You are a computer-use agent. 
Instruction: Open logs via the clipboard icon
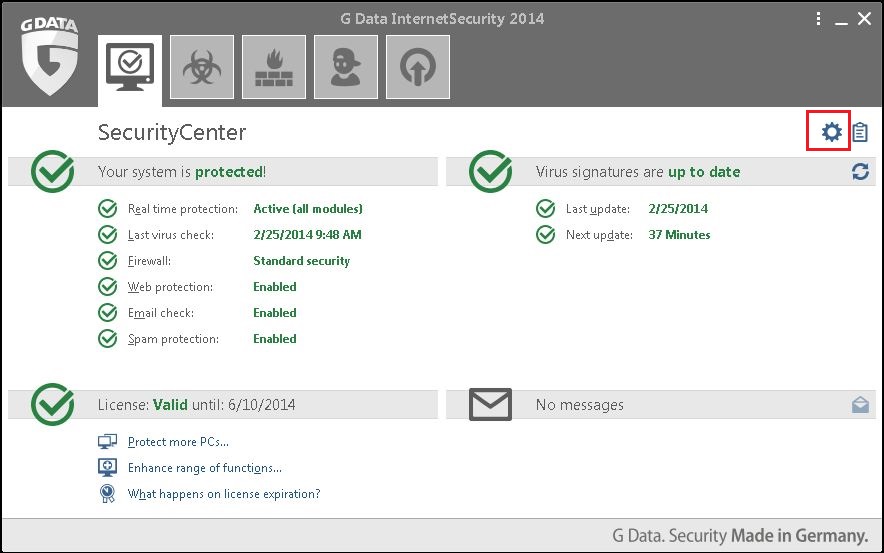click(860, 132)
